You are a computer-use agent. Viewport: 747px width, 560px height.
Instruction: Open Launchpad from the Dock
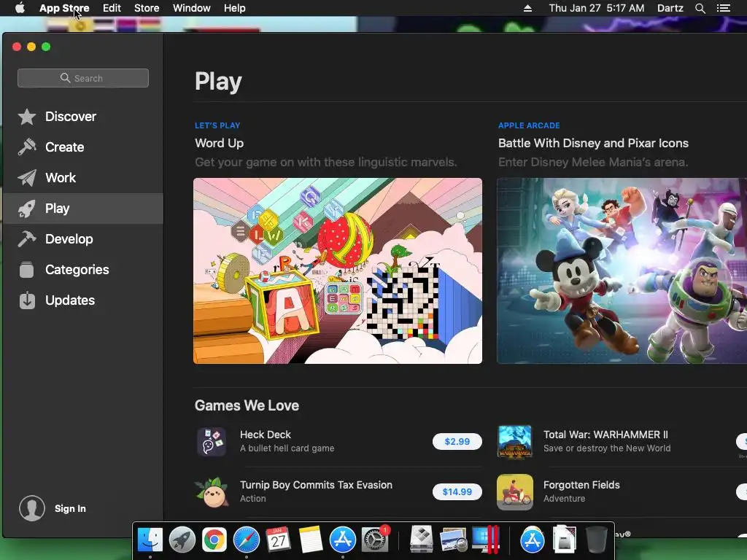(182, 540)
